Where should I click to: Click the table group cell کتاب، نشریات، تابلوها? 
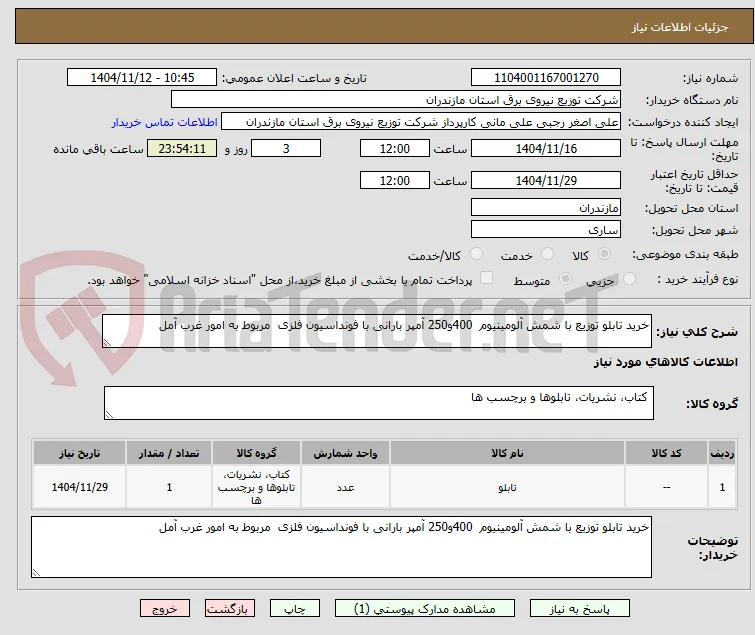(256, 487)
